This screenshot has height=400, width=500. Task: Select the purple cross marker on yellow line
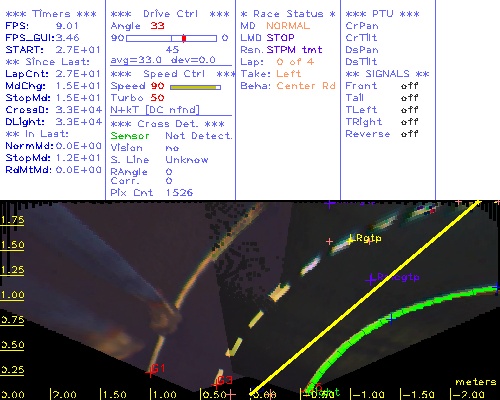370,279
